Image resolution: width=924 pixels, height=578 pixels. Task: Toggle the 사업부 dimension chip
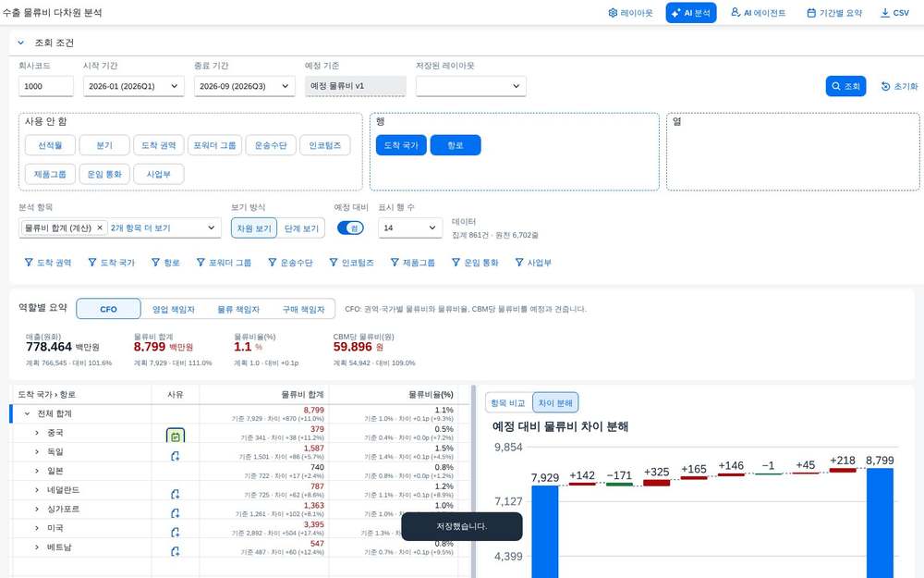click(x=159, y=174)
